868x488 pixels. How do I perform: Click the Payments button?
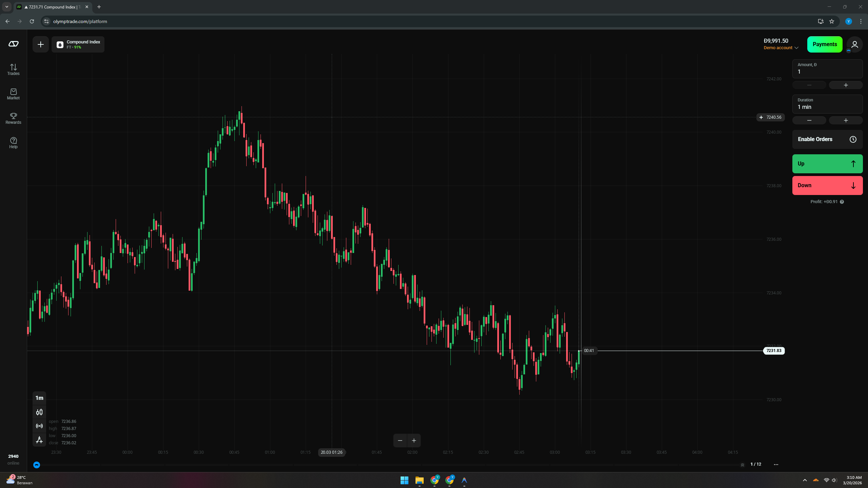click(824, 44)
